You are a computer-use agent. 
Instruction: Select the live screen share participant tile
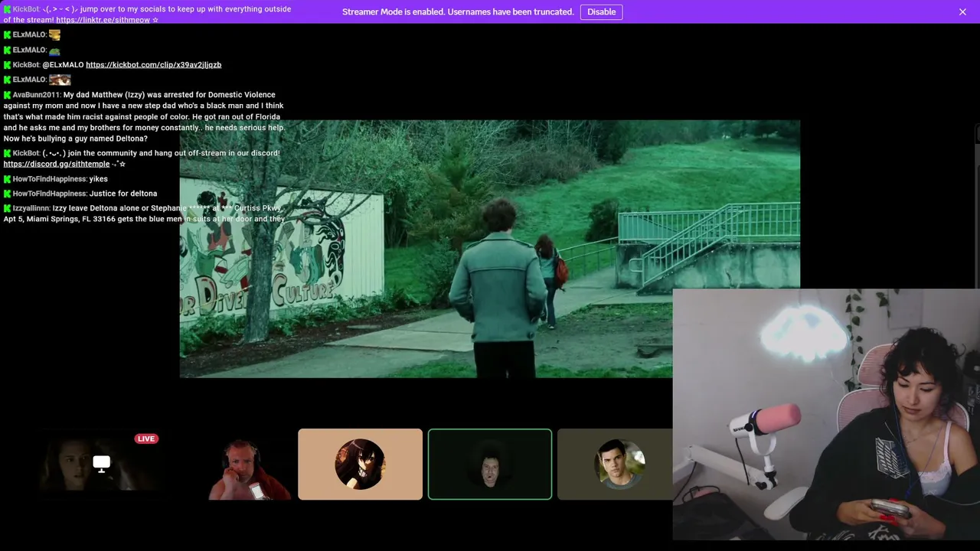tap(101, 465)
